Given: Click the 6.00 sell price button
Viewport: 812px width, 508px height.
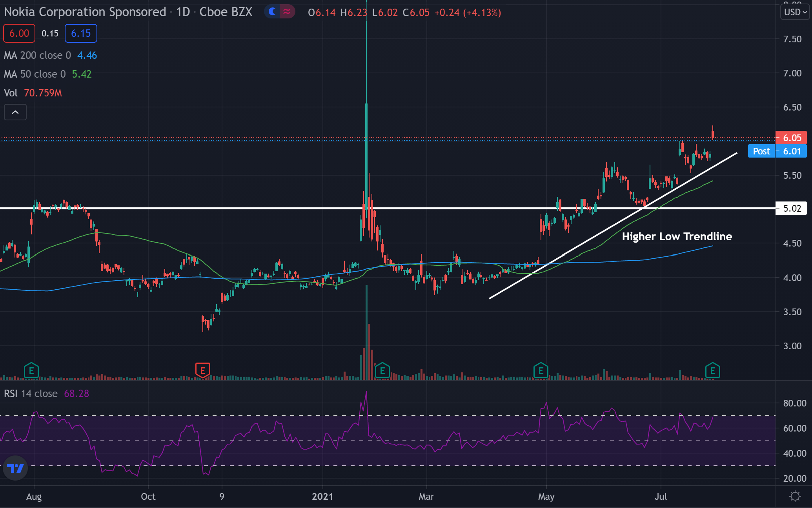Looking at the screenshot, I should [19, 33].
